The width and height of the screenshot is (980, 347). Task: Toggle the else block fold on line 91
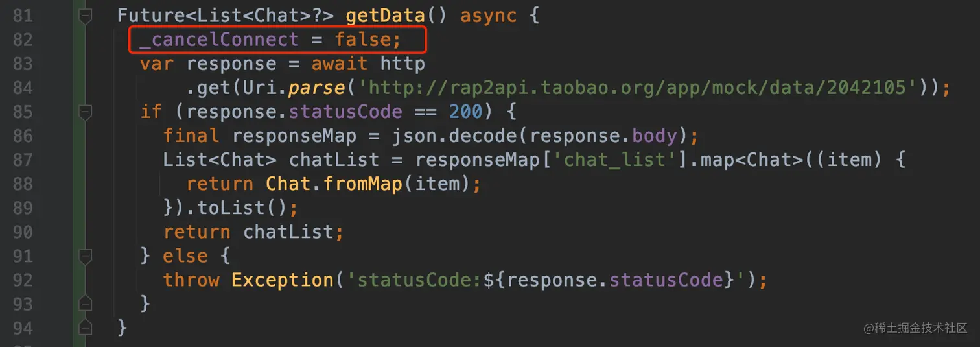click(85, 256)
